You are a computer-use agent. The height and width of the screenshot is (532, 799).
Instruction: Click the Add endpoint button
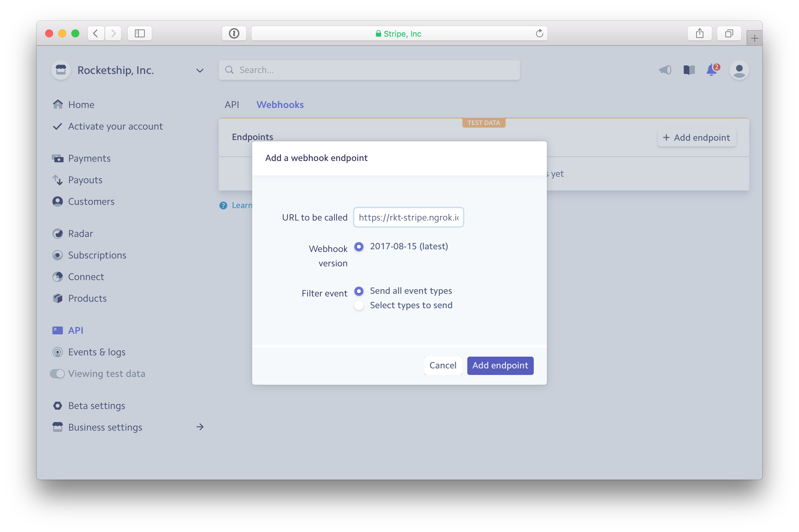pyautogui.click(x=500, y=365)
